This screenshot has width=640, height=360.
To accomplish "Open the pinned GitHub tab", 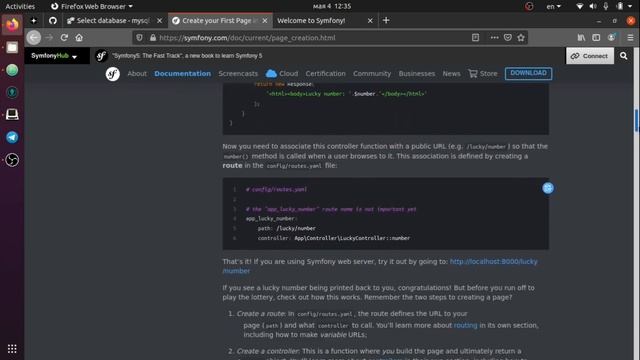I will (x=53, y=20).
